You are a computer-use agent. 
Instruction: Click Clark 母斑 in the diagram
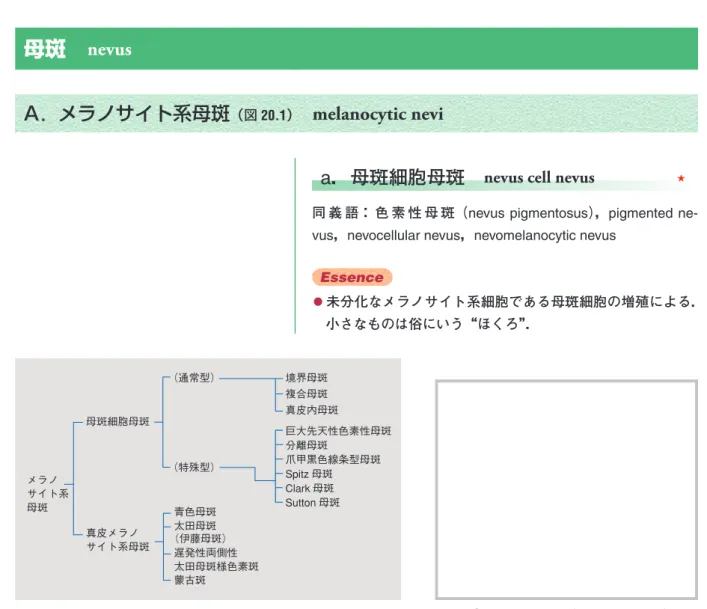point(309,489)
